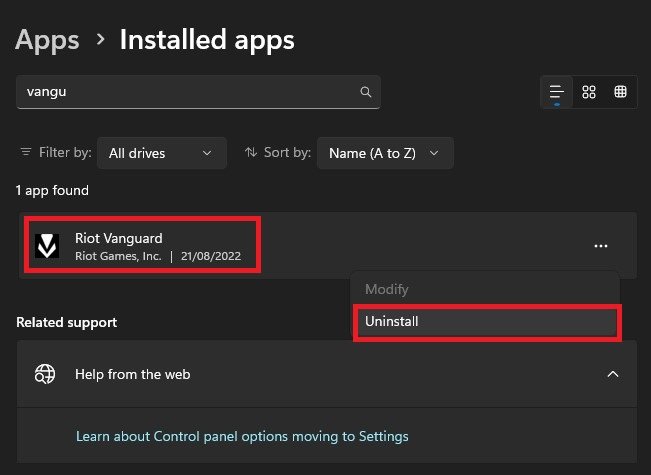The height and width of the screenshot is (475, 651).
Task: Click the globe icon beside Help from the web
Action: point(45,374)
